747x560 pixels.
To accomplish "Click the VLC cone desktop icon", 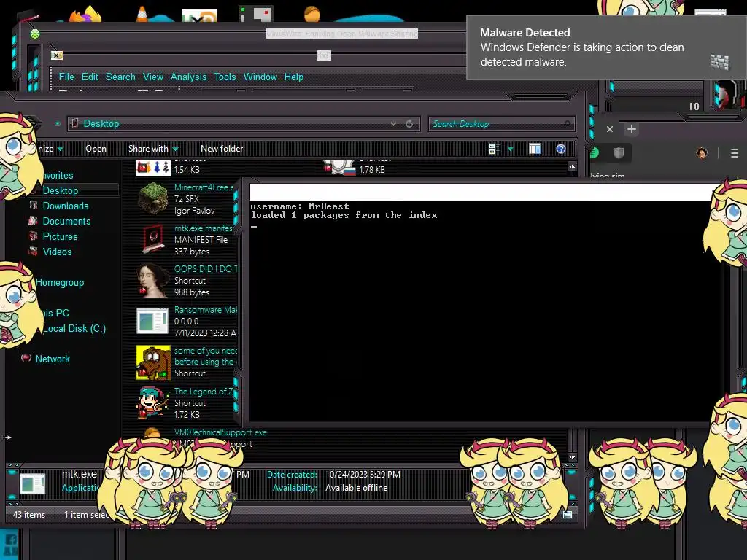I will tap(142, 14).
